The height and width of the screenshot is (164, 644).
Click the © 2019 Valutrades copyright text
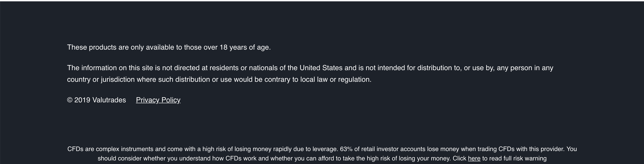coord(96,100)
